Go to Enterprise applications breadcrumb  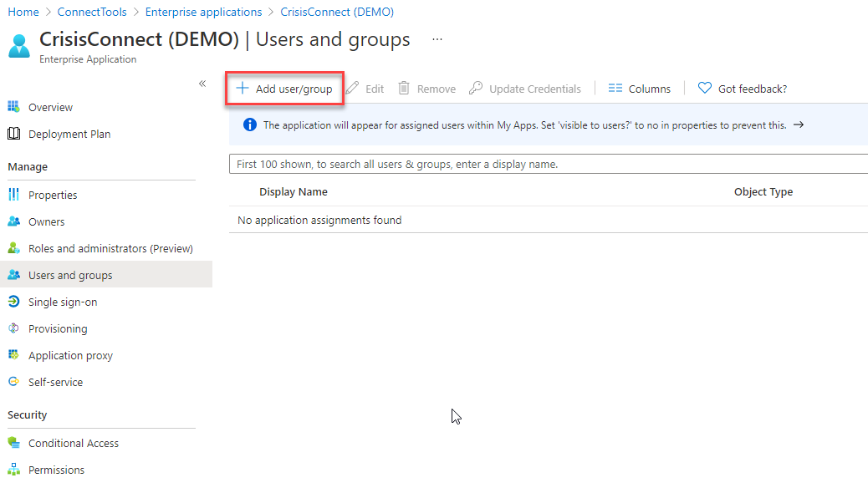[204, 12]
